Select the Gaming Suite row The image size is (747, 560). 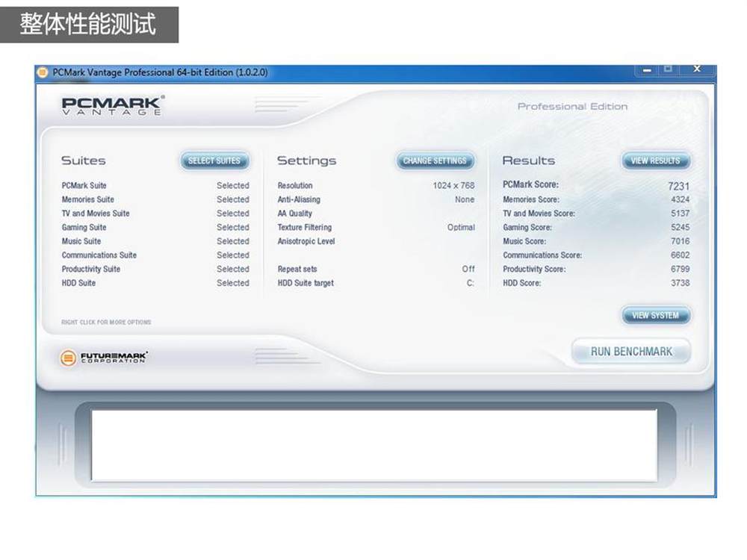[155, 227]
